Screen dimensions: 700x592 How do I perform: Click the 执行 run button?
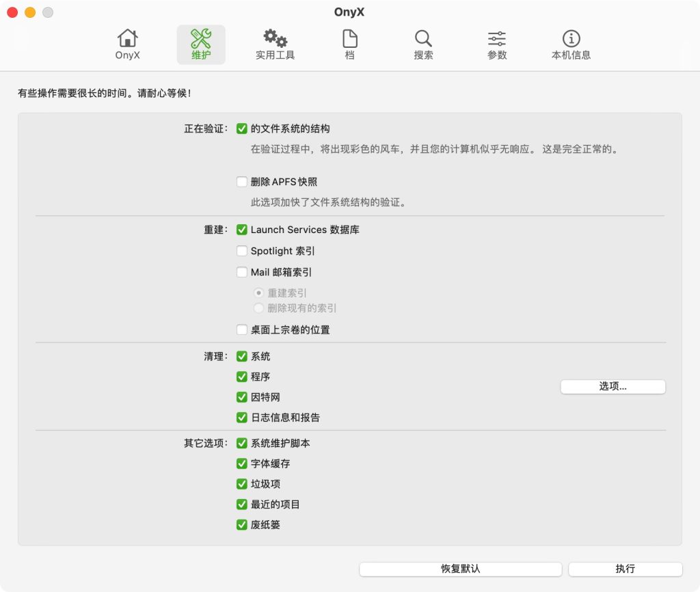click(x=625, y=569)
